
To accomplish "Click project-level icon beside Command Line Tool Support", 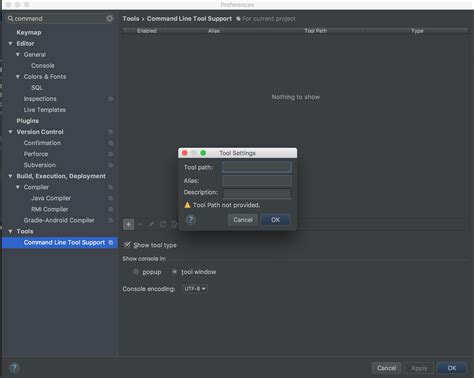I will (111, 242).
